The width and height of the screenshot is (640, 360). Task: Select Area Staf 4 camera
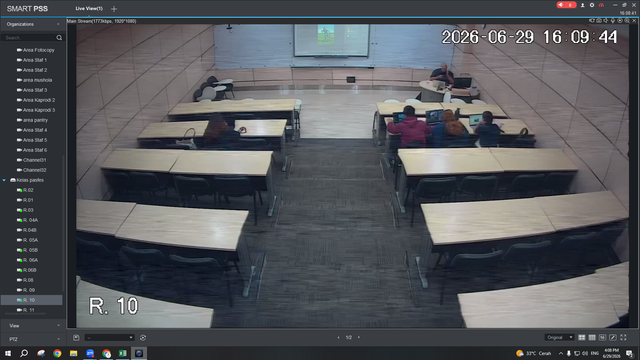pos(32,130)
